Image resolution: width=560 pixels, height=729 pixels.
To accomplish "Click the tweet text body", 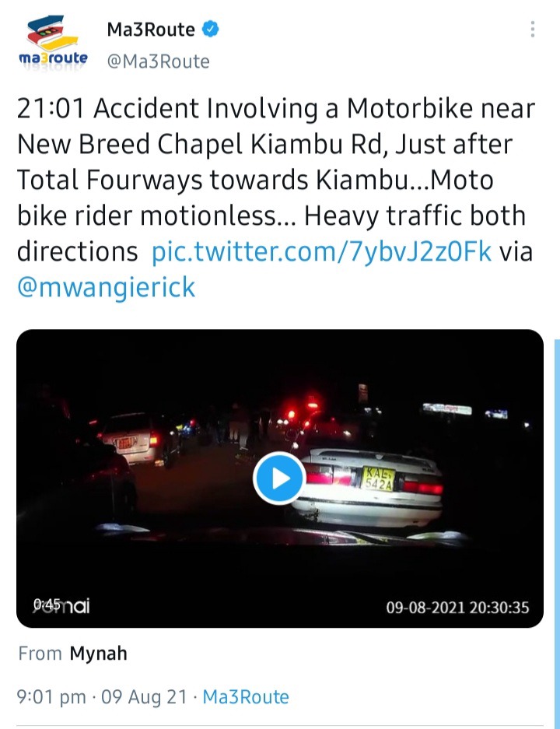I will point(276,198).
